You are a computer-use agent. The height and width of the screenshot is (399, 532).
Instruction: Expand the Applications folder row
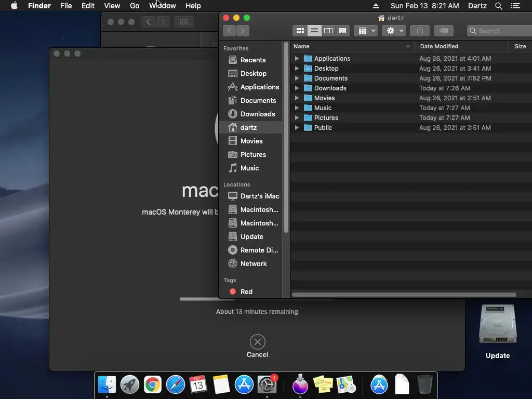point(297,58)
